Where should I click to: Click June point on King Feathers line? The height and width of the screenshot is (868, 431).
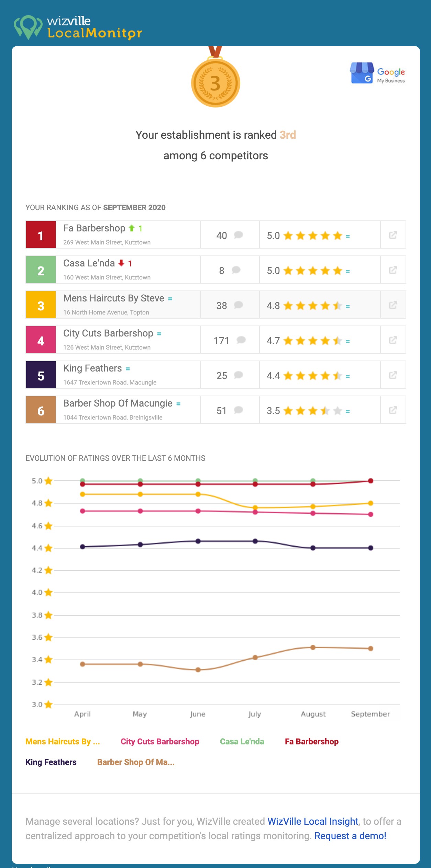(x=198, y=541)
